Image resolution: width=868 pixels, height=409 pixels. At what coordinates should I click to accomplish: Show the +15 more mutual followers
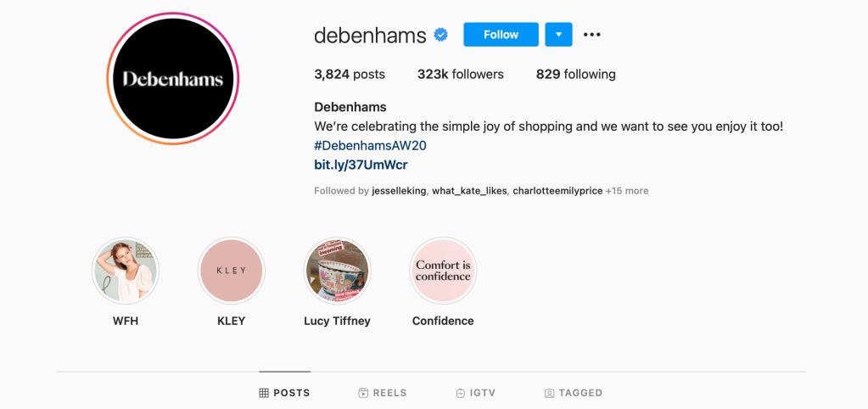[x=627, y=191]
